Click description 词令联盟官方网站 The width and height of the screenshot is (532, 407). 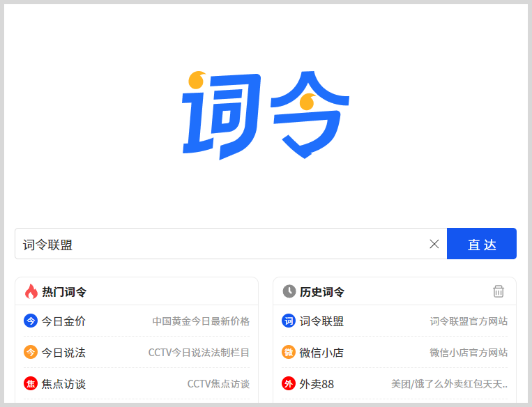[x=469, y=321]
